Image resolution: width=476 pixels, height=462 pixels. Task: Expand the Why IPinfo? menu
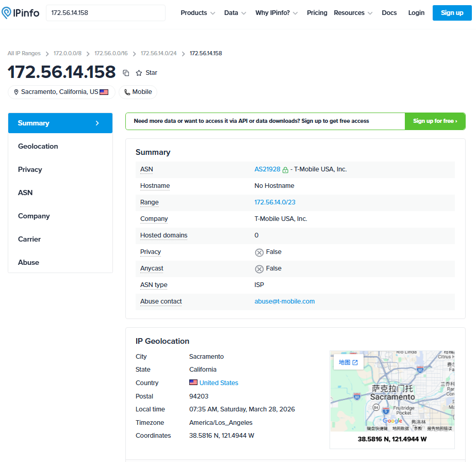click(x=276, y=13)
